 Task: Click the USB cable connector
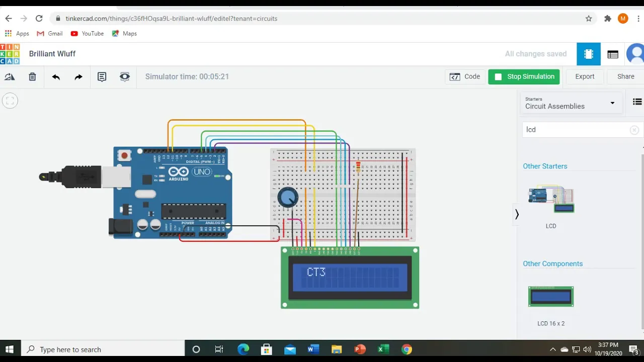[x=85, y=177]
